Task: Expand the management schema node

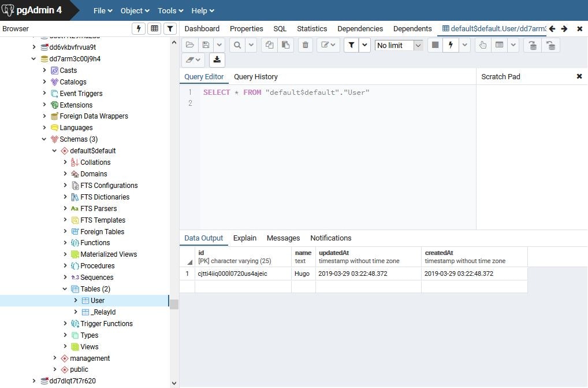Action: (55, 358)
